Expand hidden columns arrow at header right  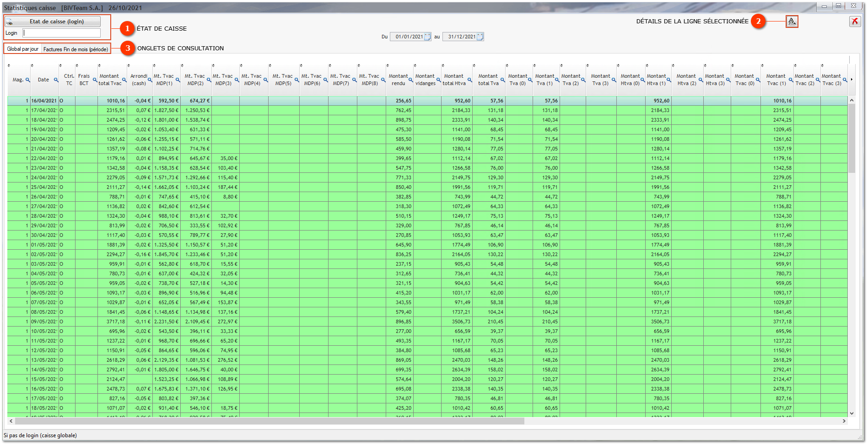(852, 80)
